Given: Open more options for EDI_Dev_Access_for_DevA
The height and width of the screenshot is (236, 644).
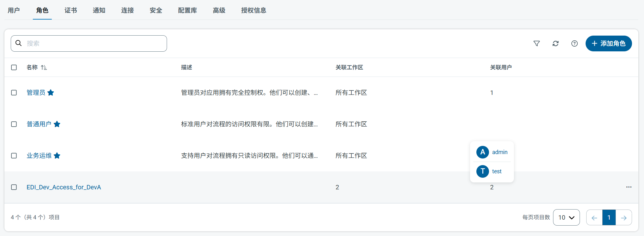Looking at the screenshot, I should coord(629,187).
